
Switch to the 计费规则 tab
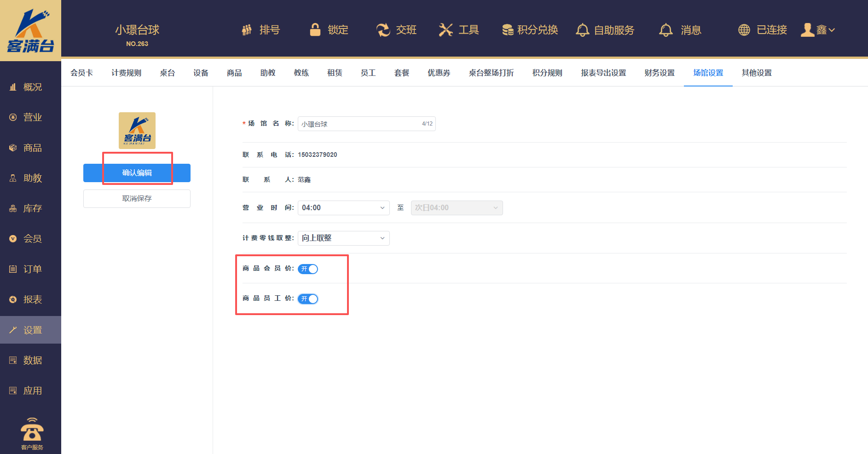click(126, 73)
